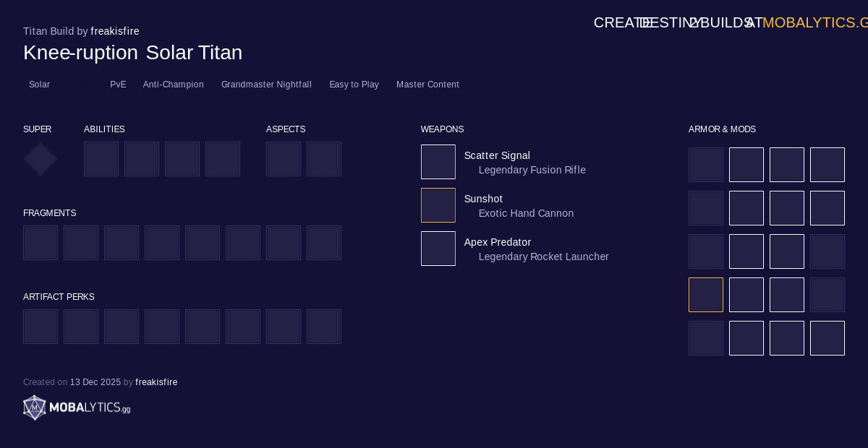Click the gold-bordered exotic armor slot
The image size is (868, 448).
coord(706,295)
